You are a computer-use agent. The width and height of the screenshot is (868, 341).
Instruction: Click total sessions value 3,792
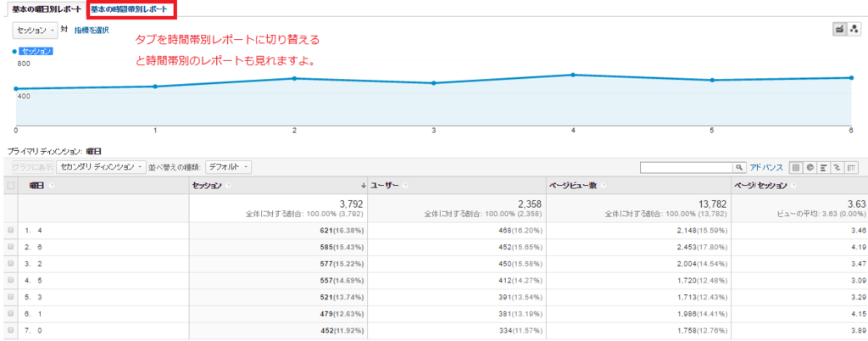[350, 204]
